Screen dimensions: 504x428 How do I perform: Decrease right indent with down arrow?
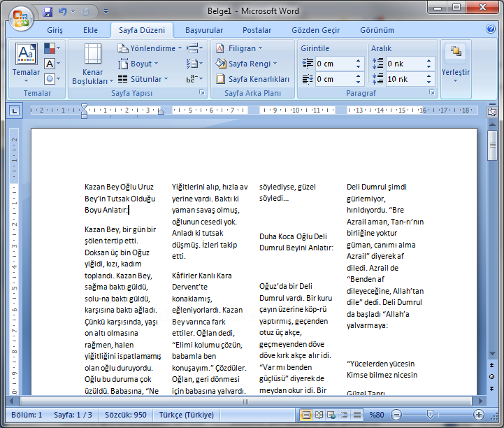(x=358, y=82)
